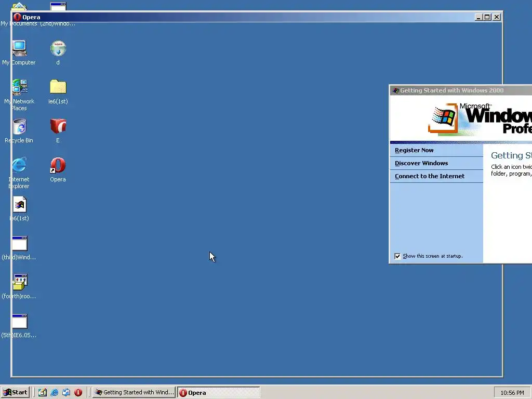Screen dimensions: 532x399
Task: Click the Opera window title bar
Action: coord(257,17)
